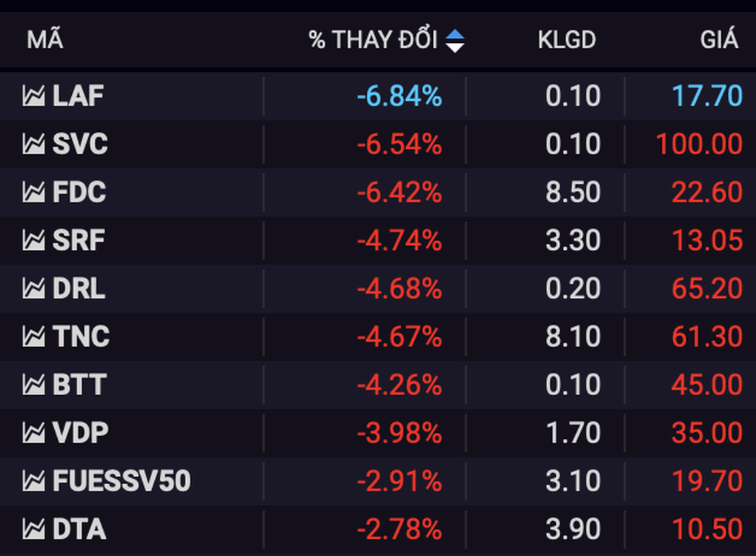Click SVC's price of 100.00
The height and width of the screenshot is (556, 756).
pyautogui.click(x=699, y=144)
